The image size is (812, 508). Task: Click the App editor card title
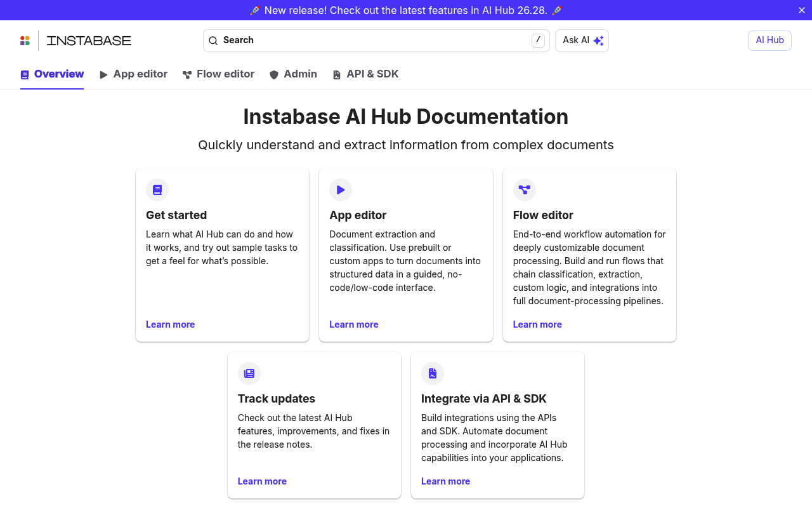pyautogui.click(x=358, y=215)
